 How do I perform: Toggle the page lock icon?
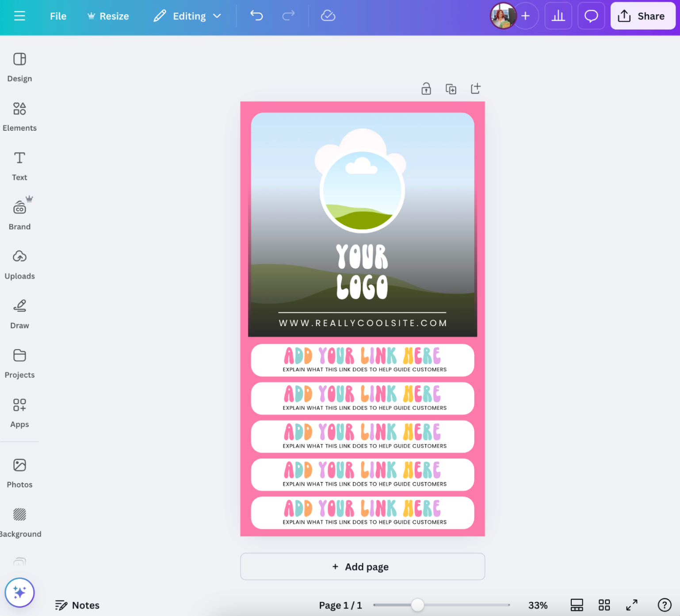tap(426, 89)
